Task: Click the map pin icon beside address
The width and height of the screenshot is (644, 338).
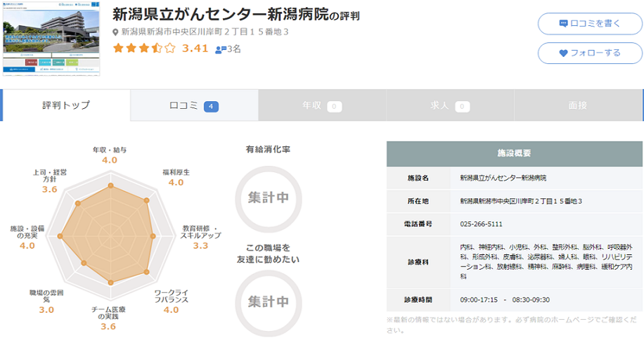Action: 115,32
